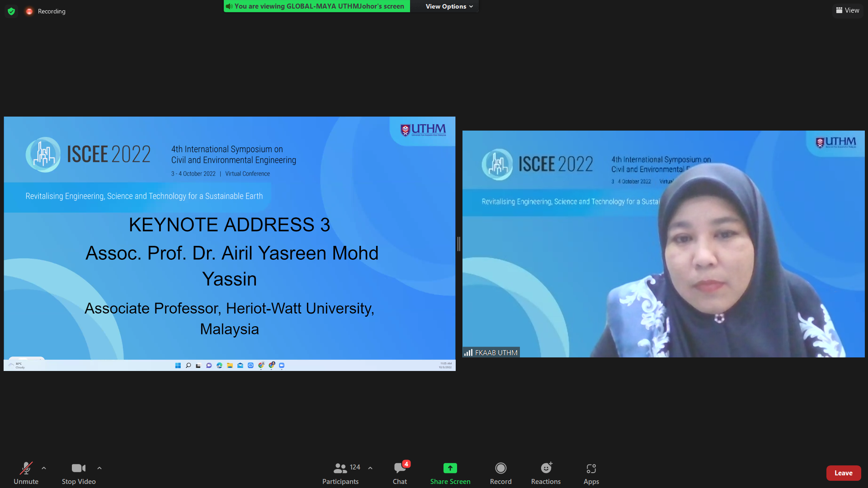Click the KEYNOTE ADDRESS 3 heading

click(230, 225)
